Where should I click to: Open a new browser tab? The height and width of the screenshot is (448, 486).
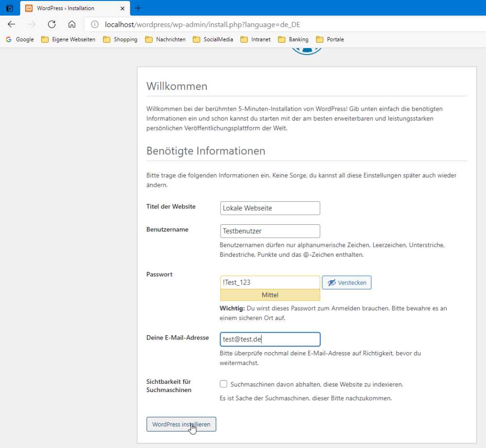(x=138, y=8)
